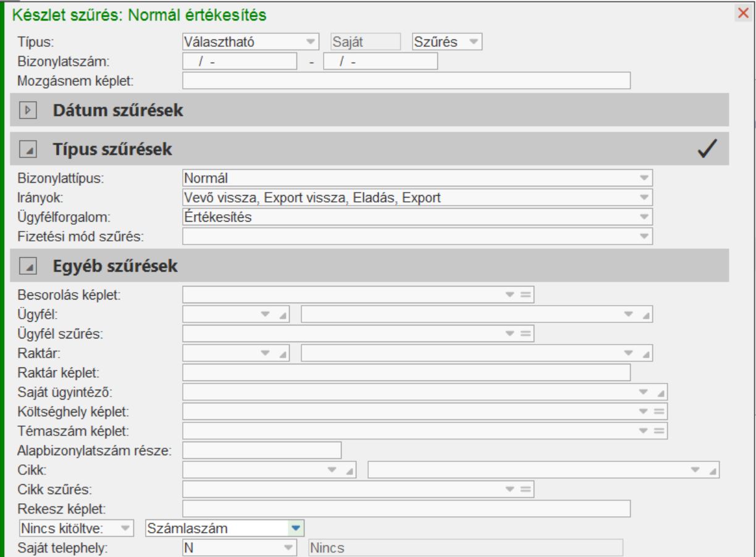Image resolution: width=756 pixels, height=557 pixels.
Task: Open the Raktár code dropdown arrow
Action: [266, 353]
